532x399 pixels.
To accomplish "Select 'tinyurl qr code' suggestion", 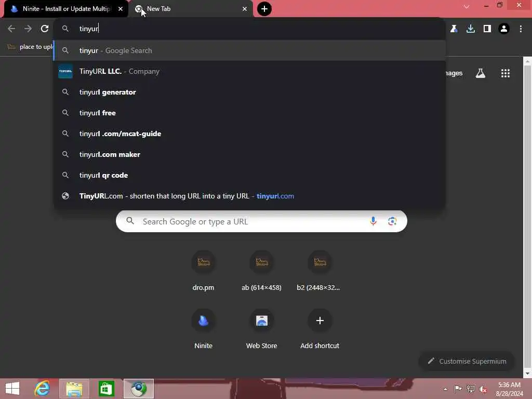I will click(x=250, y=175).
